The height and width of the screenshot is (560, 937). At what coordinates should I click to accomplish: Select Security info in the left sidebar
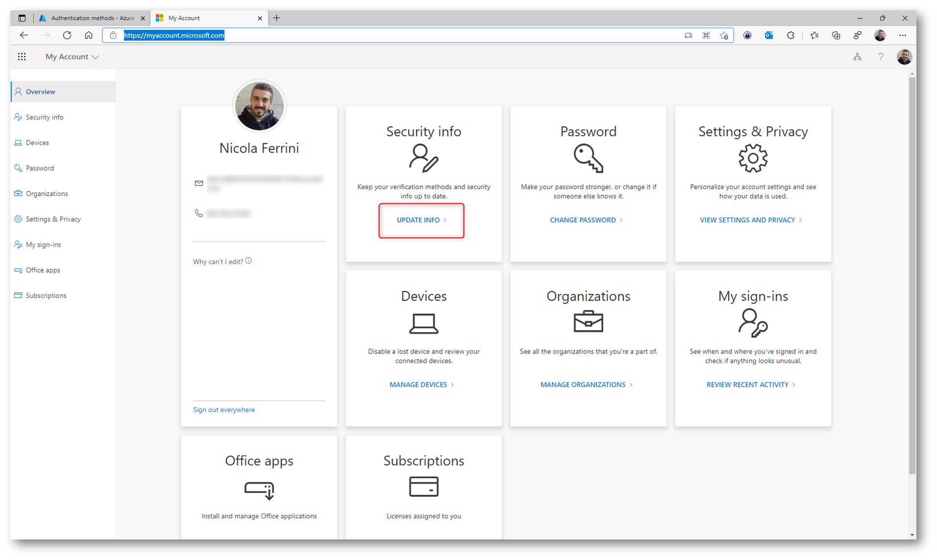[45, 117]
